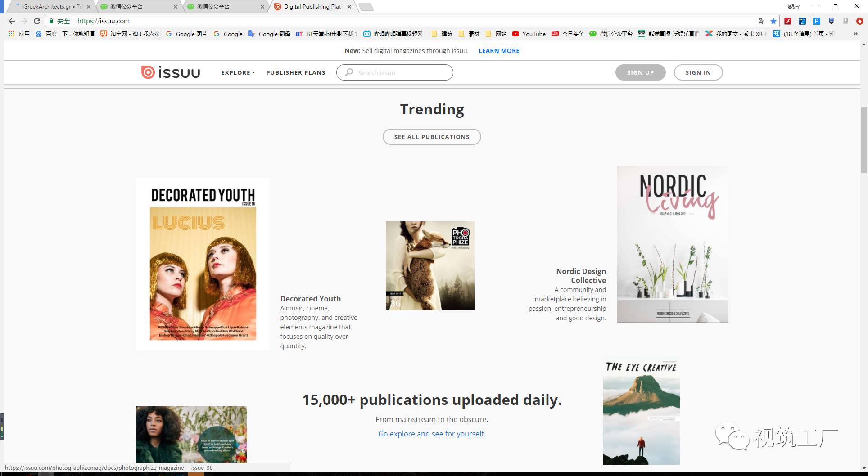Click the vertical page scrollbar thumb
This screenshot has width=868, height=476.
[x=863, y=139]
